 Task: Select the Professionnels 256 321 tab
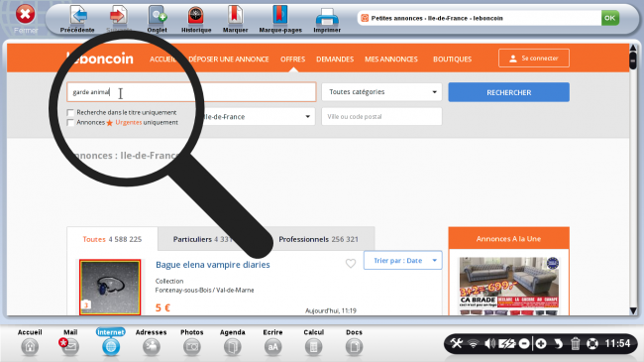point(319,239)
